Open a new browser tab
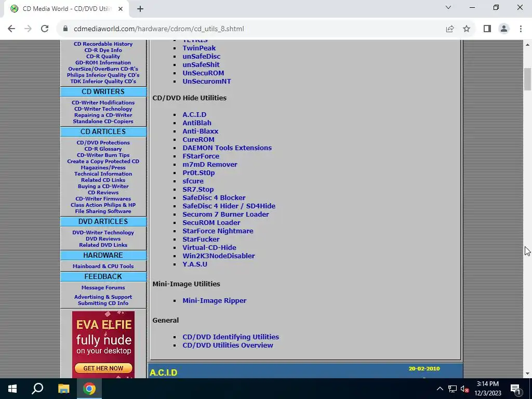The height and width of the screenshot is (399, 532). [140, 9]
